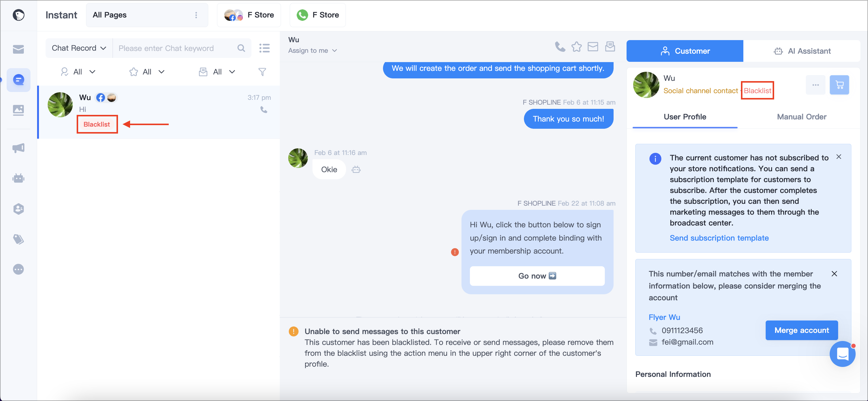868x401 pixels.
Task: Expand the star All filter dropdown
Action: [x=147, y=72]
